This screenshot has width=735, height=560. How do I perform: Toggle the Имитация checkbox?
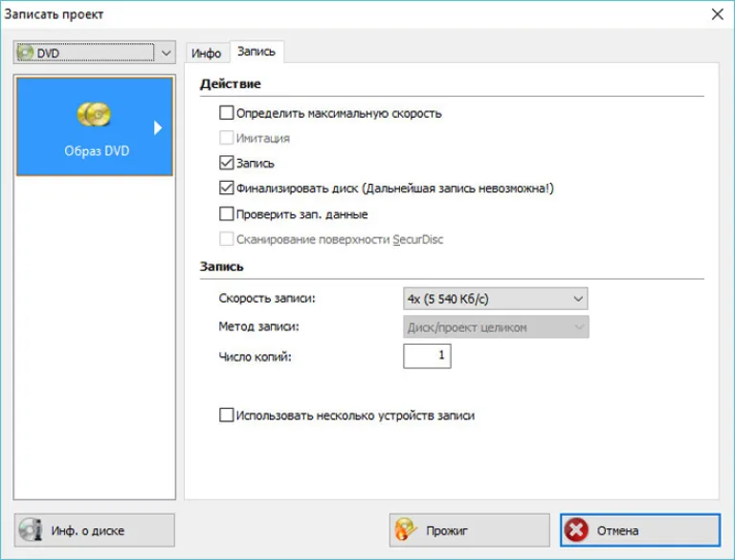click(227, 138)
